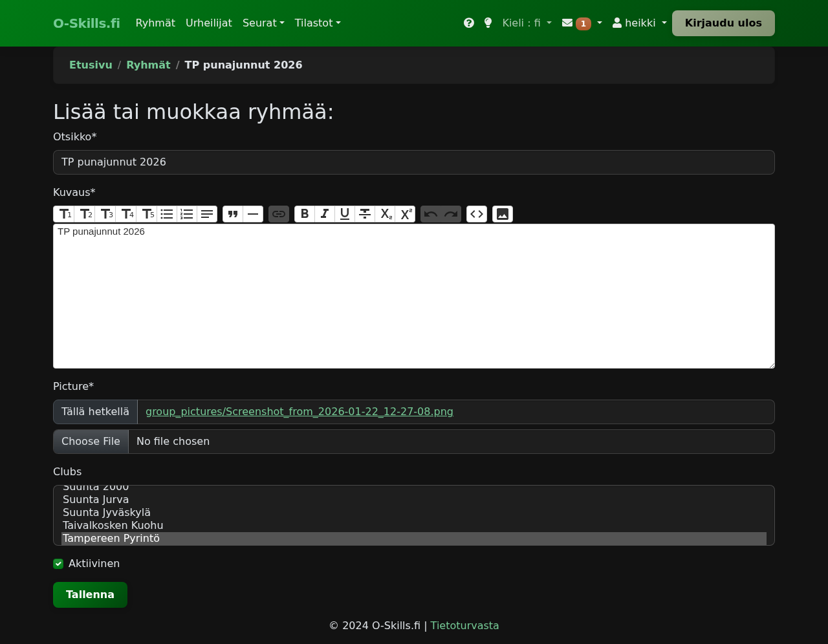Toggle bold formatting in the editor
Screen dimensions: 828x644
(x=305, y=214)
